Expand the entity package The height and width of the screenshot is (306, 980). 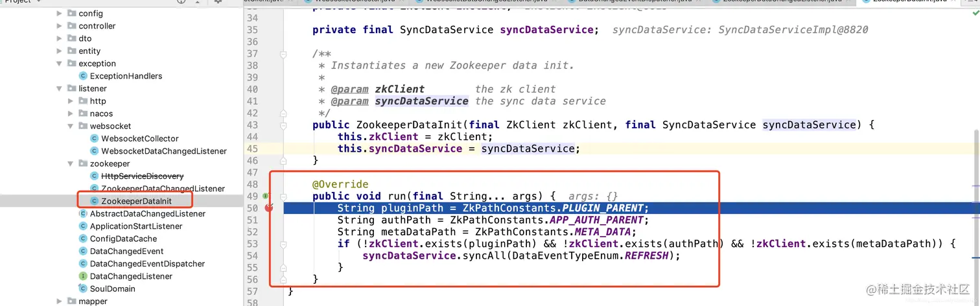(60, 51)
